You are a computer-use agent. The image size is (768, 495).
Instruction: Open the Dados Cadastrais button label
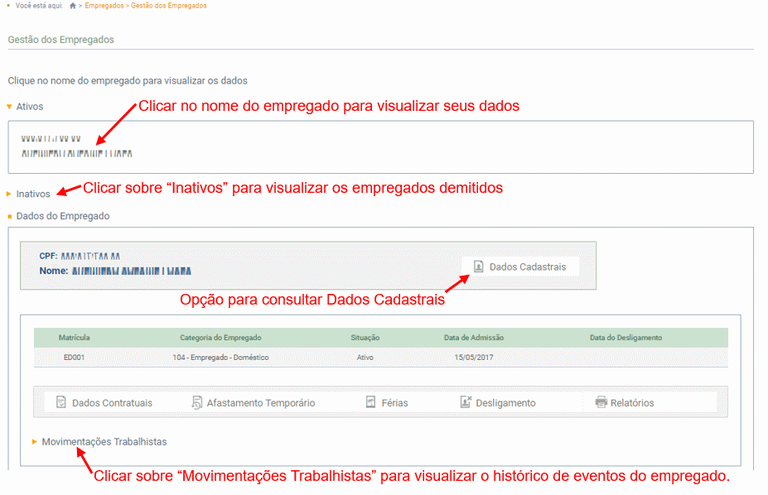pyautogui.click(x=528, y=267)
